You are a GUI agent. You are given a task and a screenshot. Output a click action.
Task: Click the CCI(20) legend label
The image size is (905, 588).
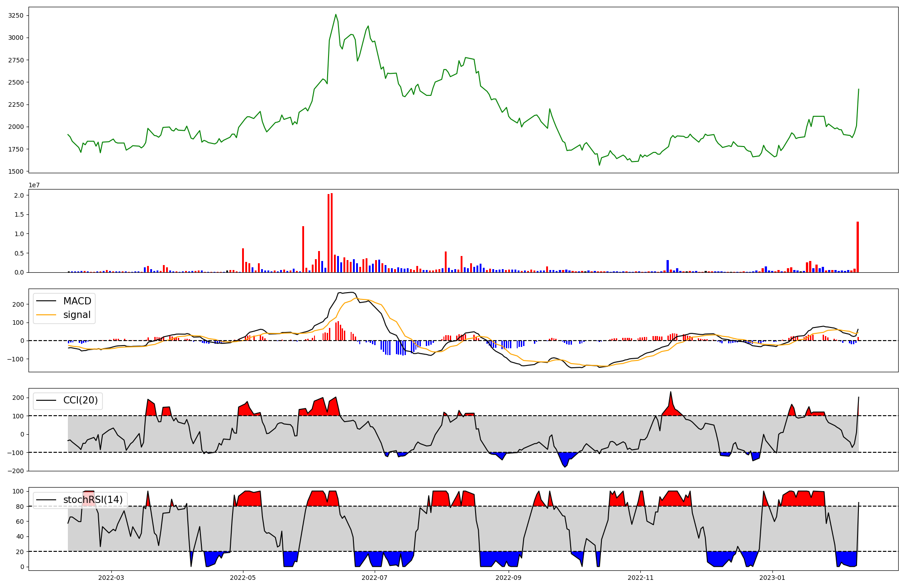click(81, 401)
